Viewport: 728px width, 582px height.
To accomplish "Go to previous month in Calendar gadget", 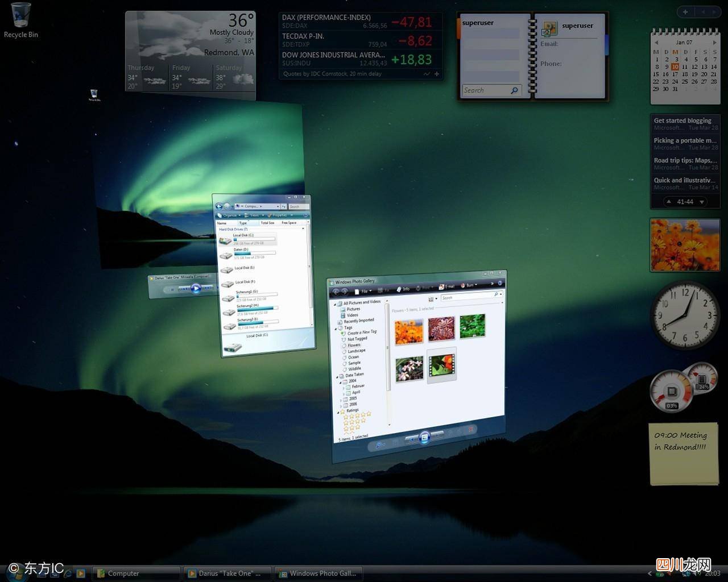I will pyautogui.click(x=656, y=43).
